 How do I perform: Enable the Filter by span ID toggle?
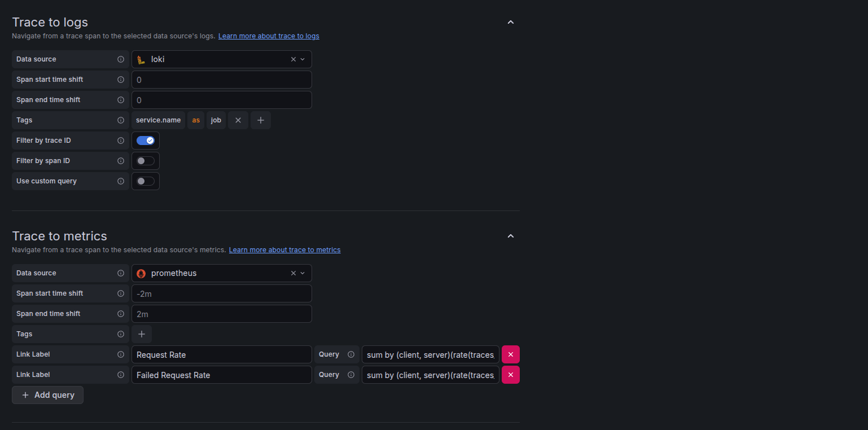[x=145, y=160]
